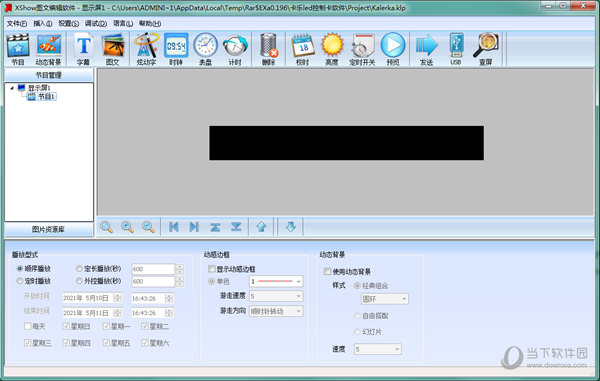Click the USB export icon
This screenshot has width=600, height=381.
[456, 49]
